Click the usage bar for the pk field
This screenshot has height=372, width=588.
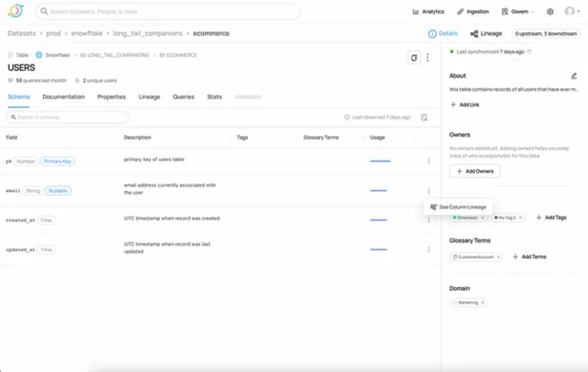[380, 162]
